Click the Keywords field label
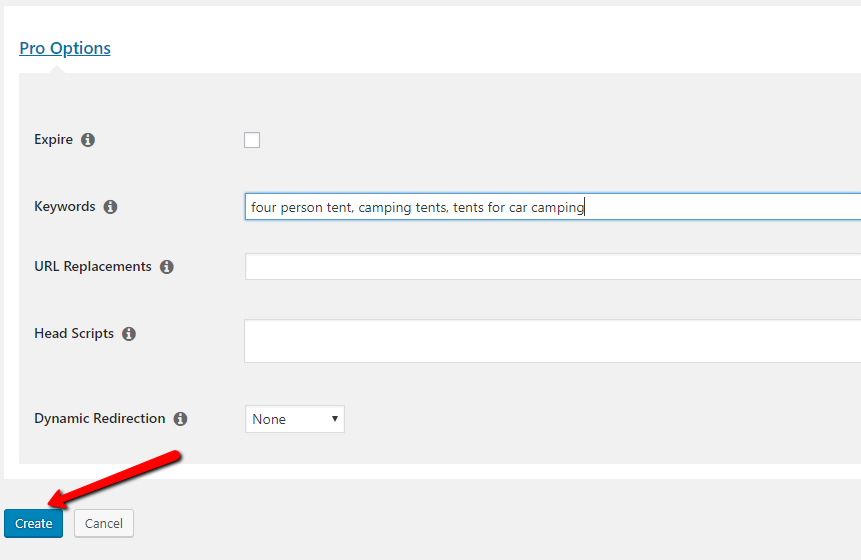Image resolution: width=861 pixels, height=560 pixels. [65, 207]
